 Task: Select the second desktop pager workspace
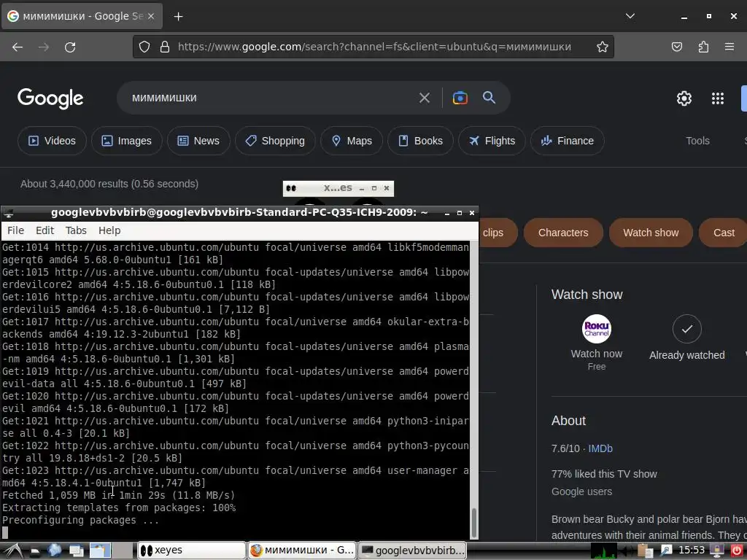coord(123,551)
